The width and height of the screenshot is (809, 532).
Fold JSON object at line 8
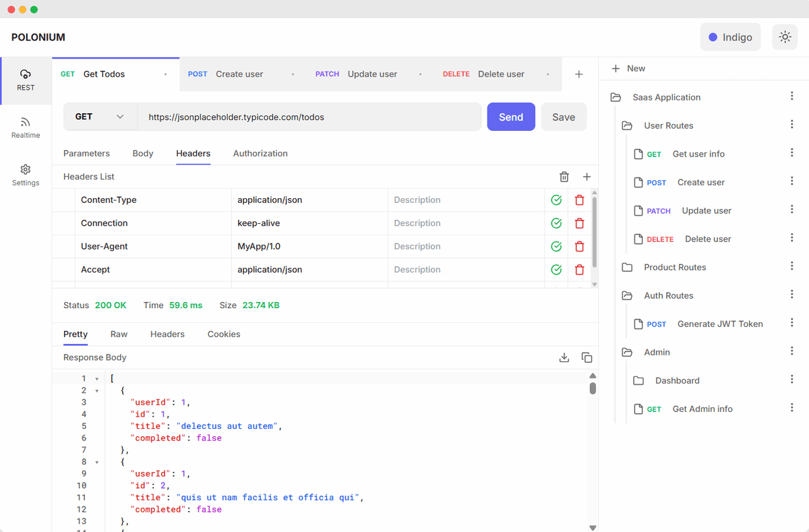[x=96, y=463]
